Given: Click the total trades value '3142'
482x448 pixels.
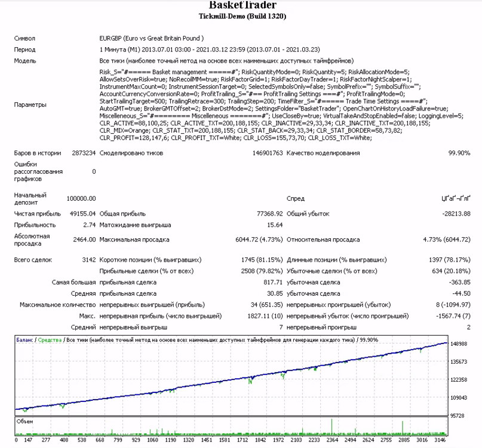Looking at the screenshot, I should [x=89, y=260].
